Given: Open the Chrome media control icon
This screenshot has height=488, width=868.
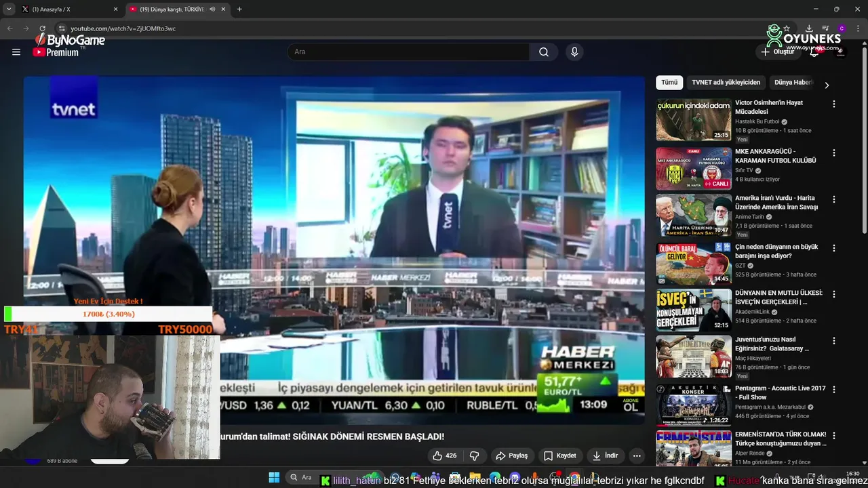Looking at the screenshot, I should tap(826, 28).
